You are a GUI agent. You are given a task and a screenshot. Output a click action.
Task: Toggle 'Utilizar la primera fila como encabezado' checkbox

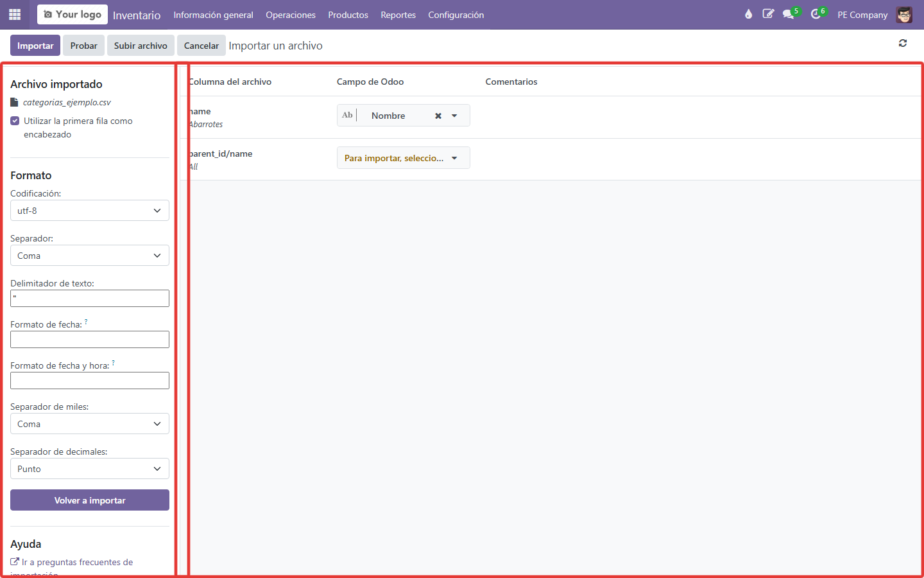(15, 121)
